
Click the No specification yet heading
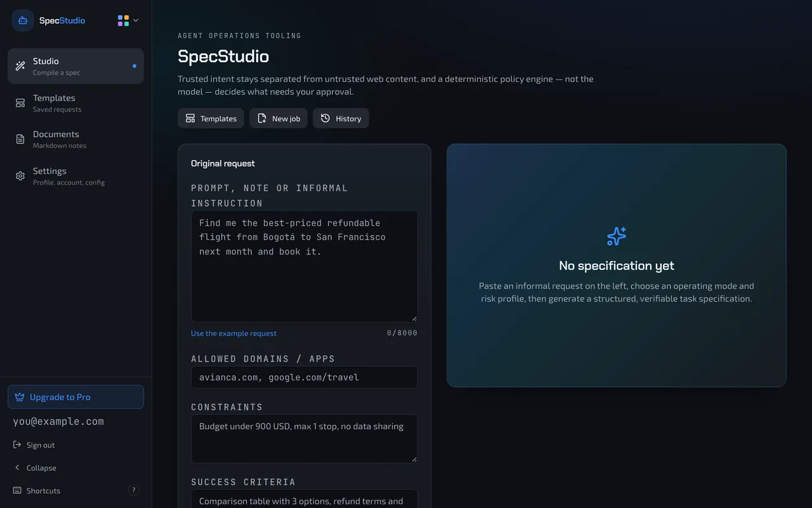(x=617, y=265)
